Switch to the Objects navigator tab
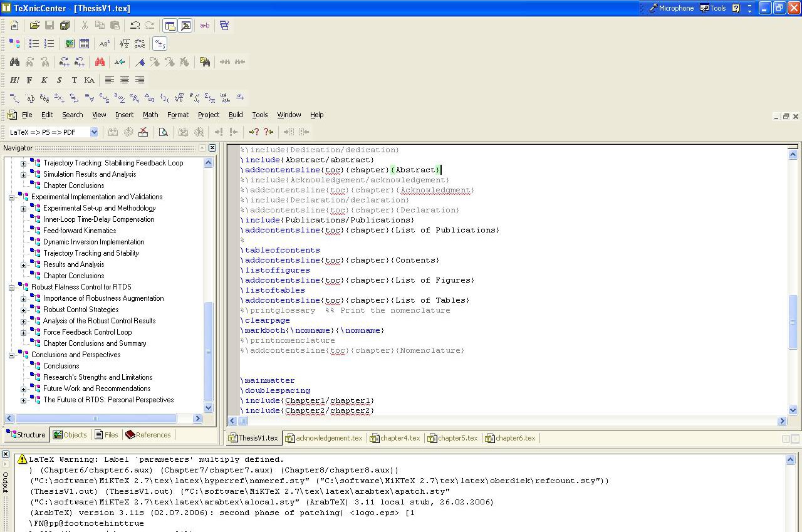The width and height of the screenshot is (802, 532). (70, 435)
